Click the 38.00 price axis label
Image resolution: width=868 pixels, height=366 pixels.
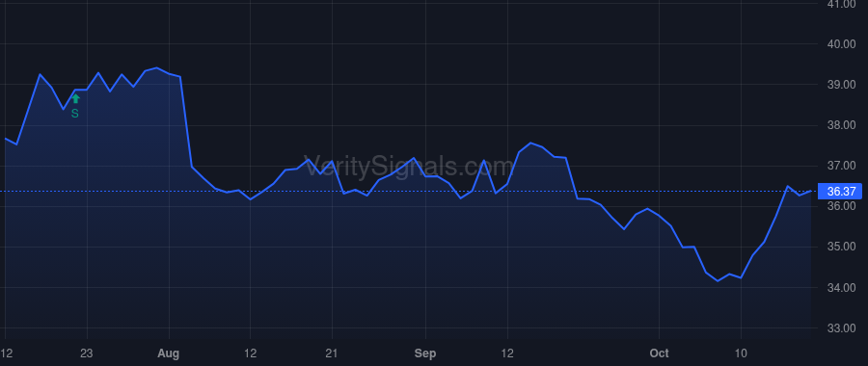tap(841, 125)
